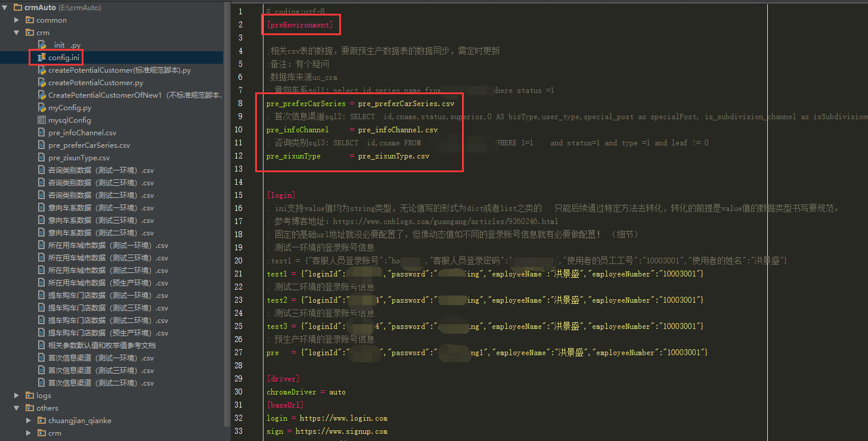Screen dimensions: 868x441
Task: Click pre_infoChannel.csv value on line 10
Action: tap(398, 130)
